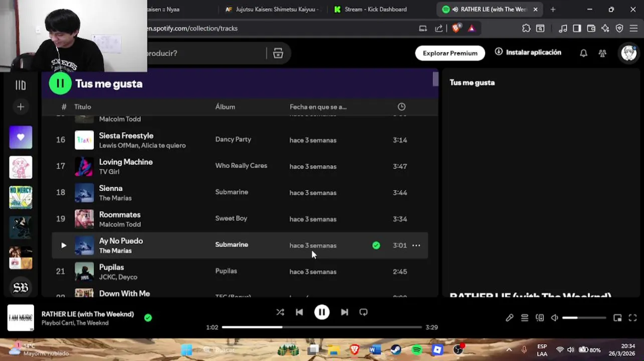Open the SB playlist in sidebar
The width and height of the screenshot is (644, 361).
click(21, 287)
